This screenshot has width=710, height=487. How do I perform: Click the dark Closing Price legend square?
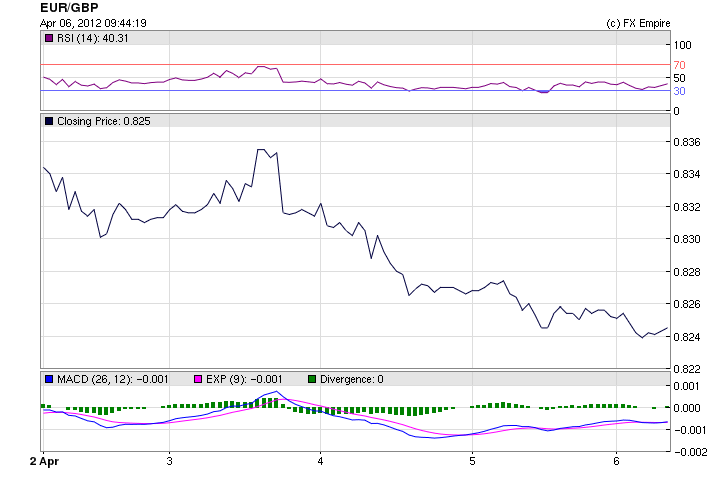click(48, 121)
